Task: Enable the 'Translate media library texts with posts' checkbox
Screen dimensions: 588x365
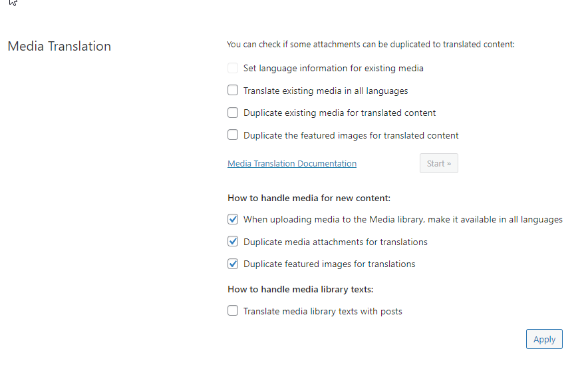Action: [x=233, y=311]
